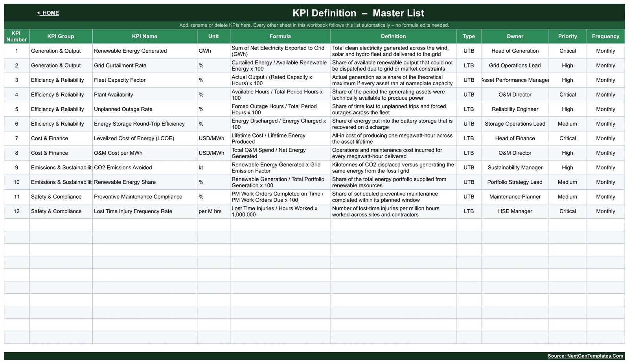Select the Type column header
The width and height of the screenshot is (629, 364).
(x=469, y=36)
